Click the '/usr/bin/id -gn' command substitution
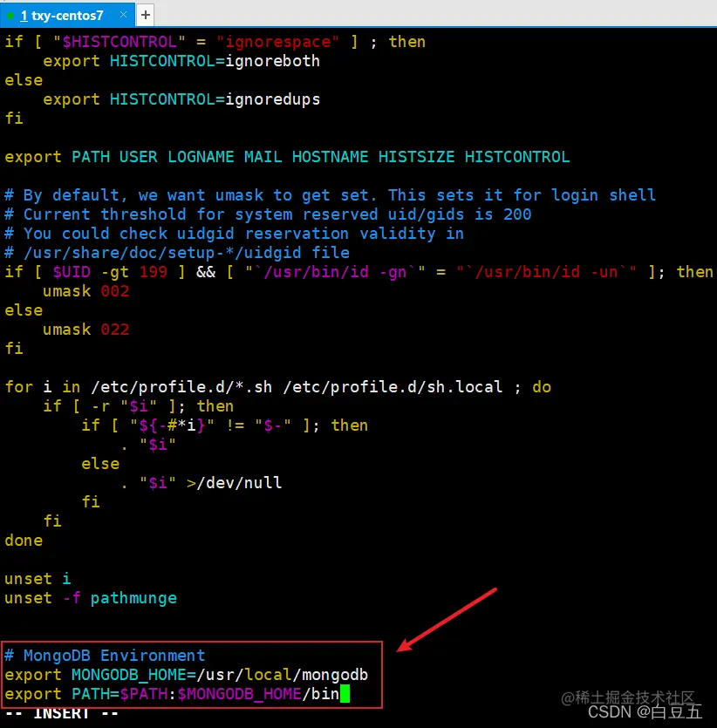717x728 pixels. pos(335,272)
